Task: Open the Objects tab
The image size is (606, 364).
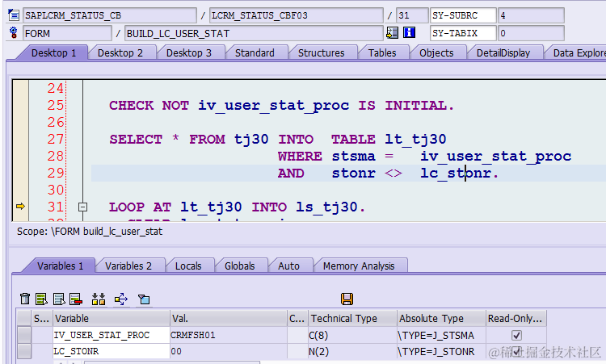Action: [436, 53]
